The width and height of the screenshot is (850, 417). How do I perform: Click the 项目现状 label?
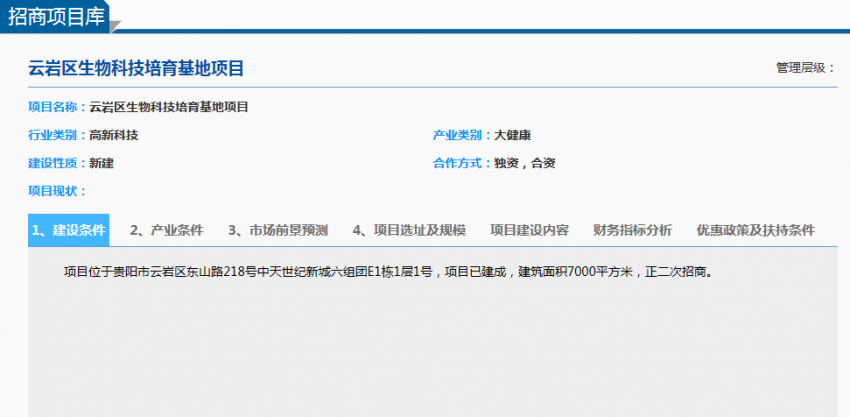click(x=57, y=191)
